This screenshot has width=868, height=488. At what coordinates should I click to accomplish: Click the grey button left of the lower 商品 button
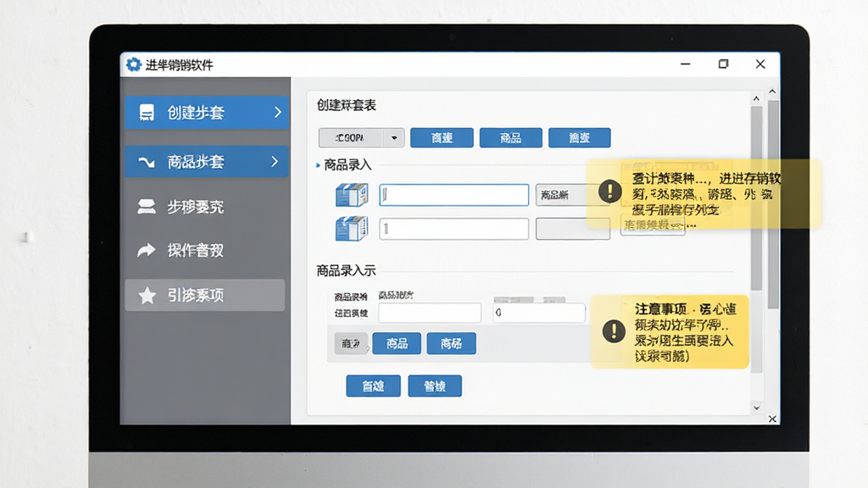pyautogui.click(x=351, y=344)
